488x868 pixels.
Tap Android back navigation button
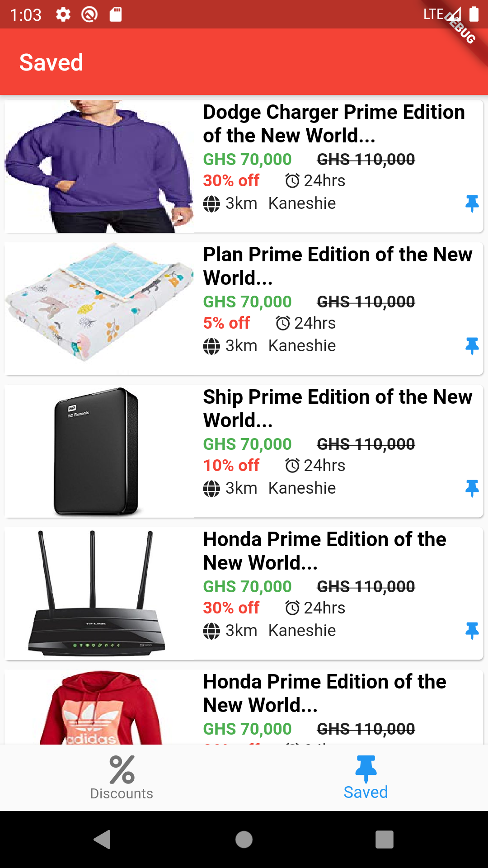(x=103, y=840)
